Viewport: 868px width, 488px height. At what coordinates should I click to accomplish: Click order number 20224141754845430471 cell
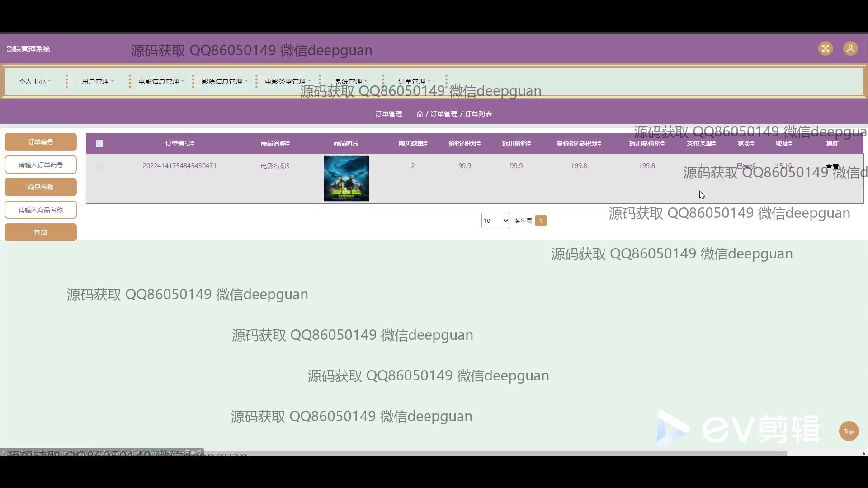point(179,166)
